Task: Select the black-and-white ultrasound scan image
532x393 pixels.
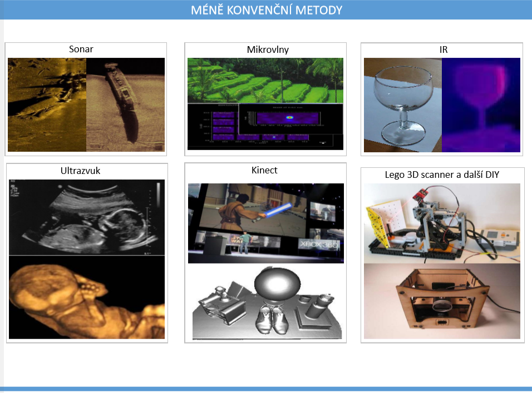Action: [87, 217]
